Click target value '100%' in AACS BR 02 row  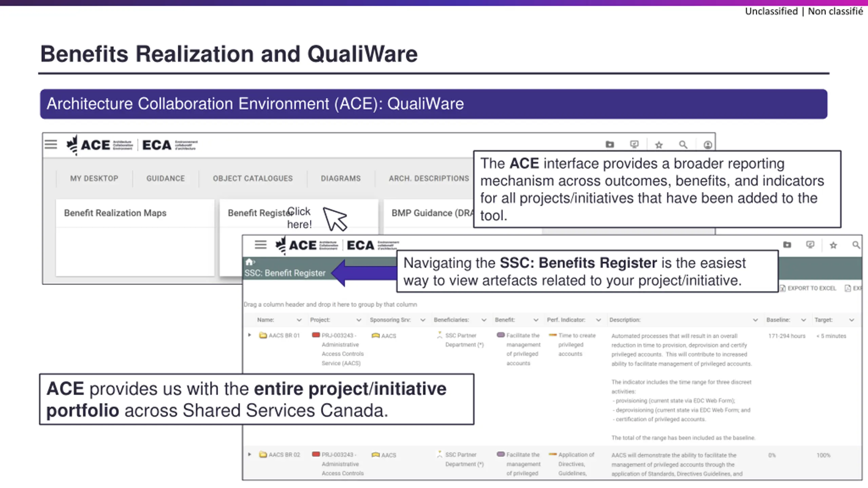tap(823, 455)
